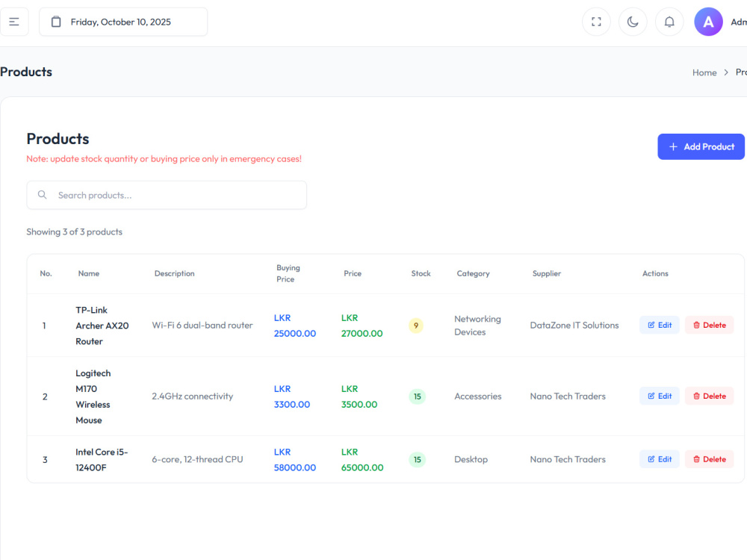Click buying price LKR 3300.00

click(x=292, y=396)
